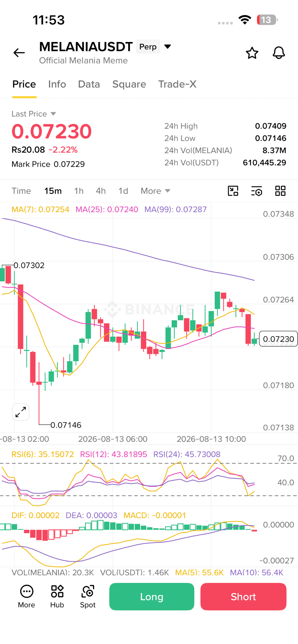
Task: Open the multi-chart grid layout icon
Action: coord(280,191)
